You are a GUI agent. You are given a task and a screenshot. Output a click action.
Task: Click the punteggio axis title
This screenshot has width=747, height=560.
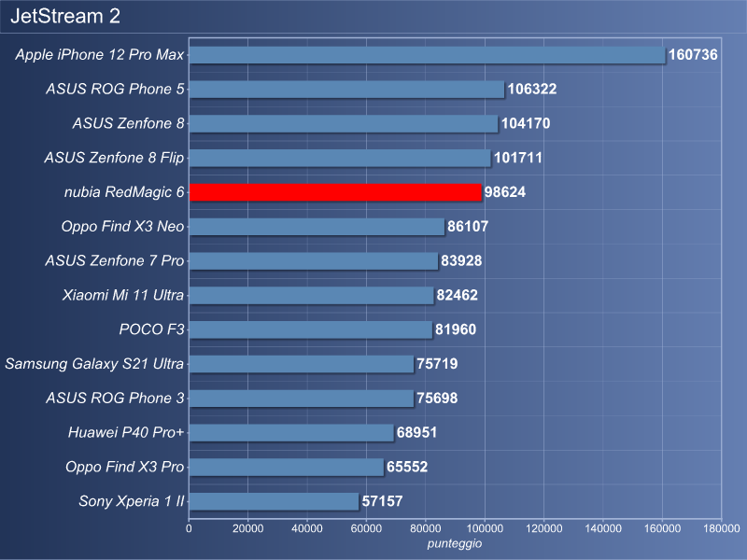click(x=455, y=544)
